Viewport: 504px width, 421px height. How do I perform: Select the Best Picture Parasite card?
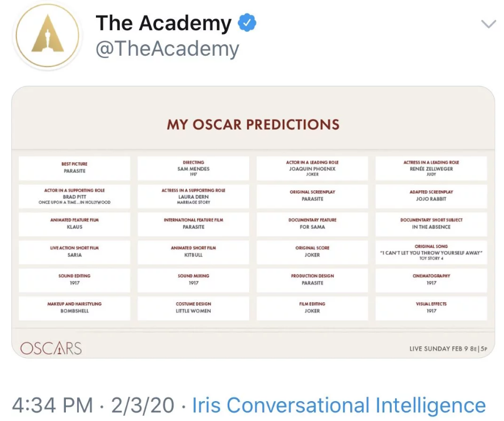tap(74, 168)
